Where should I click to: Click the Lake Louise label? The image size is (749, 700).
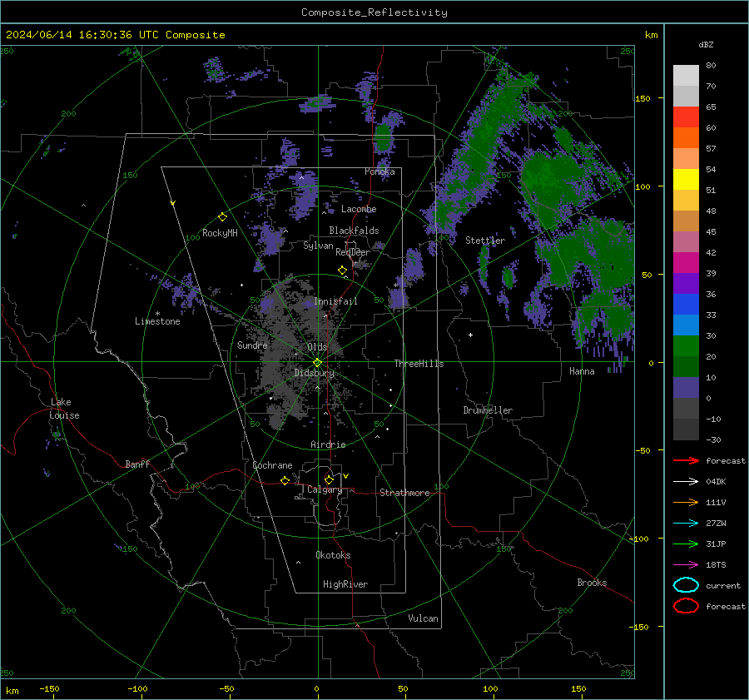(x=64, y=409)
